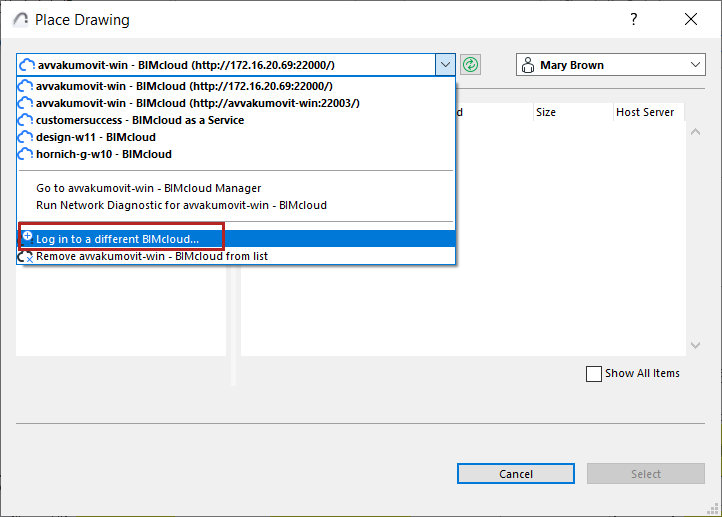Click the green refresh server icon
The height and width of the screenshot is (517, 722).
tap(470, 64)
